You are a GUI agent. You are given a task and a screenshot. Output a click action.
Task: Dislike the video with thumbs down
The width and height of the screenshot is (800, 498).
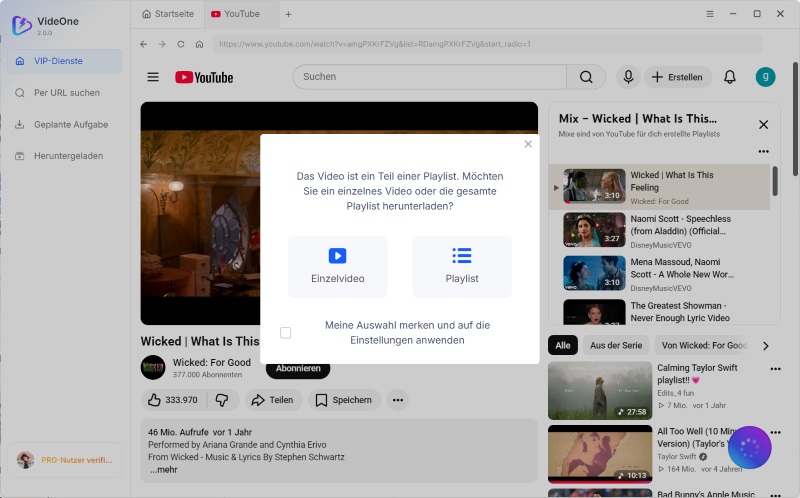click(x=222, y=400)
